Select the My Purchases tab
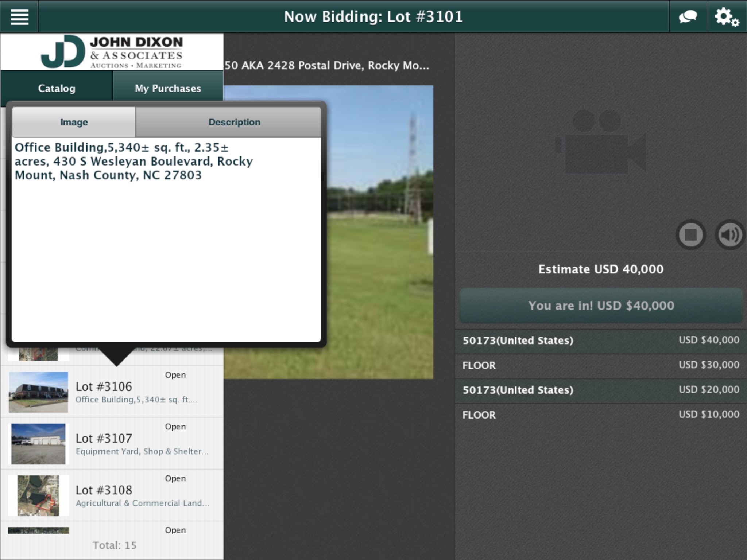This screenshot has width=747, height=560. (168, 88)
